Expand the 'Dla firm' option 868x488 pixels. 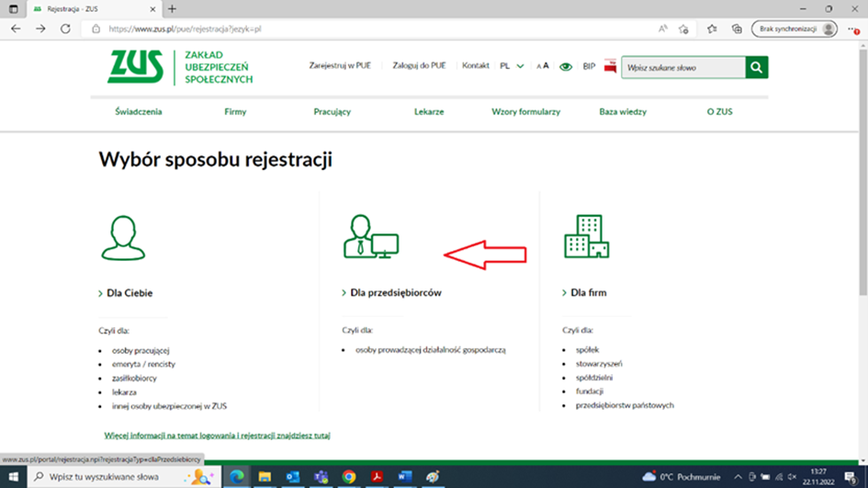click(588, 293)
